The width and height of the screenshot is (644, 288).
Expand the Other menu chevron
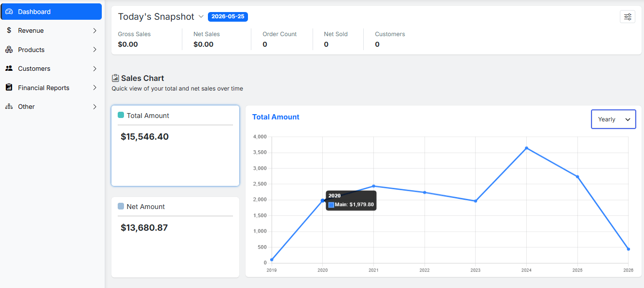coord(95,106)
